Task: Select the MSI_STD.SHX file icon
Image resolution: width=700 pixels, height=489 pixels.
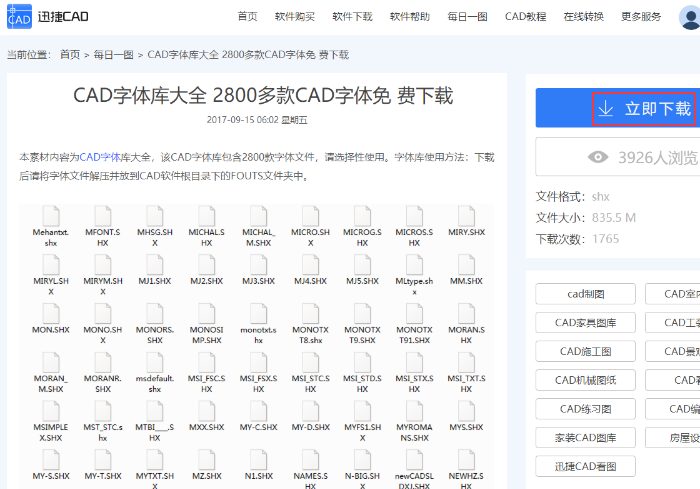Action: [x=362, y=362]
